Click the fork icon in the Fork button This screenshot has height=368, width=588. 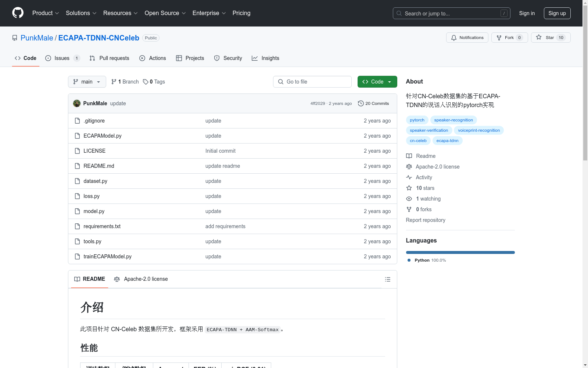click(x=499, y=38)
